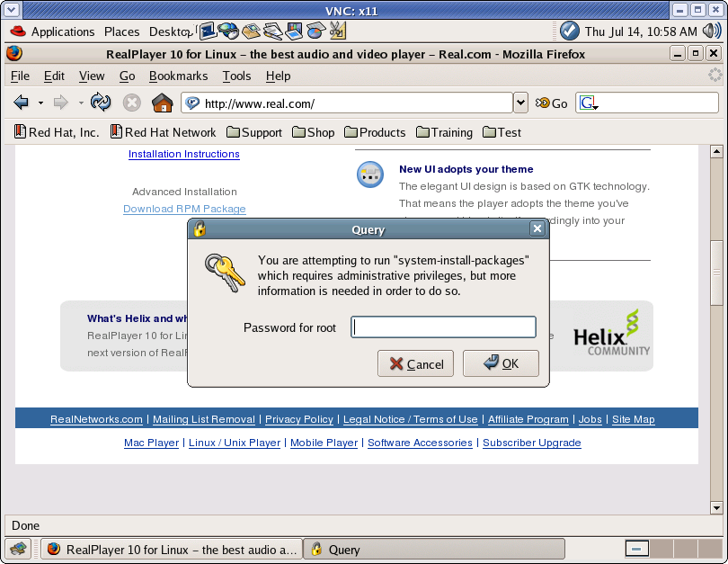The height and width of the screenshot is (564, 728).
Task: Open the Help menu
Action: click(x=278, y=76)
